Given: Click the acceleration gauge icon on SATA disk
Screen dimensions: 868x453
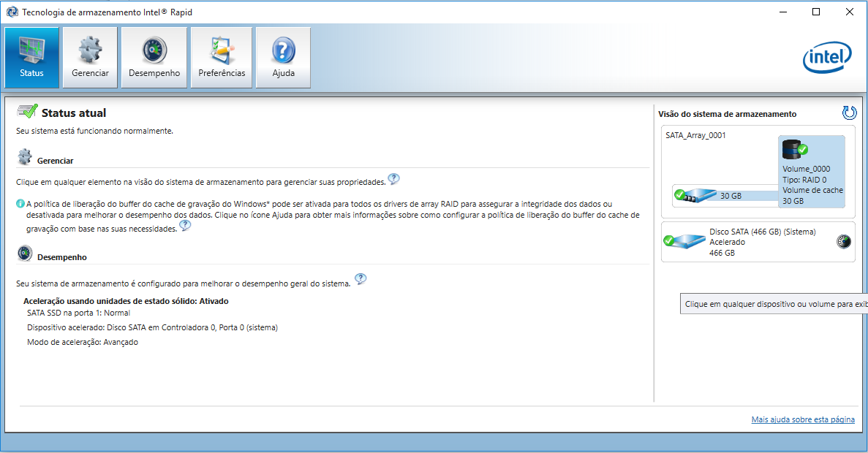Looking at the screenshot, I should click(844, 242).
